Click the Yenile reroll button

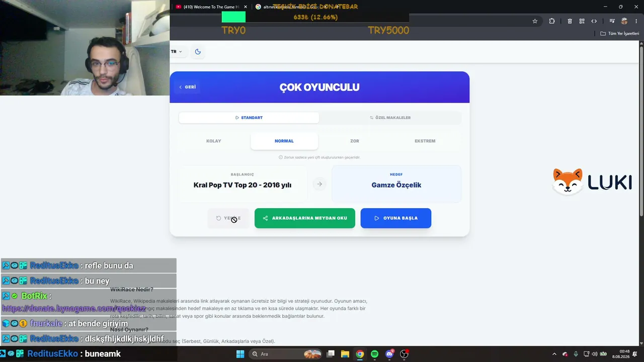point(228,218)
